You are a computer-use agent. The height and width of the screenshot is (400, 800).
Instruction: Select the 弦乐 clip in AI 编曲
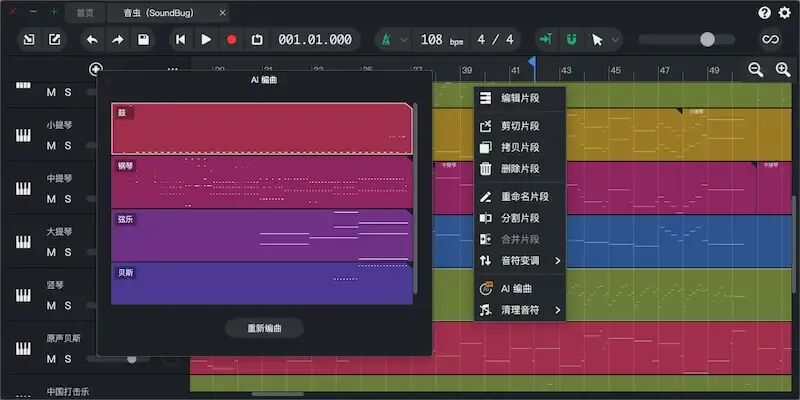(262, 236)
